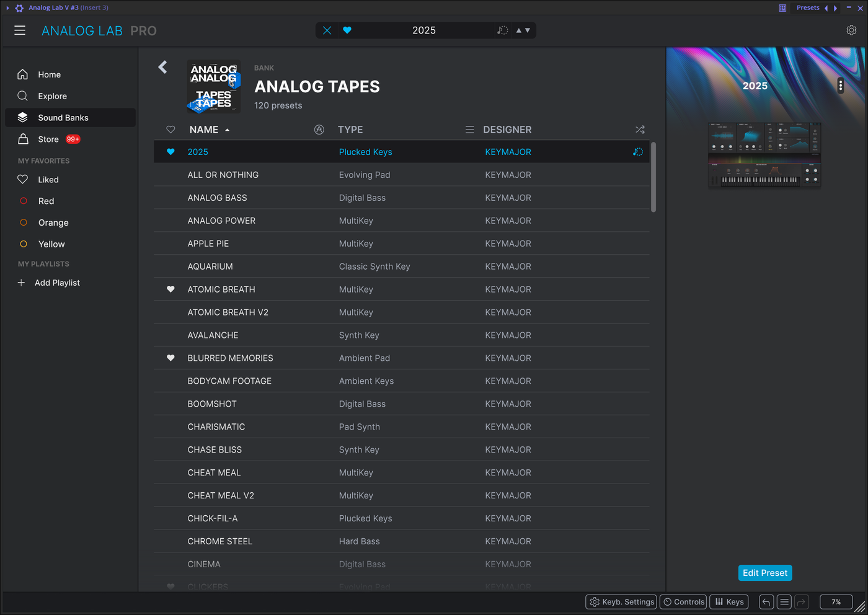Open Keyb. Settings
The image size is (868, 615).
click(621, 602)
